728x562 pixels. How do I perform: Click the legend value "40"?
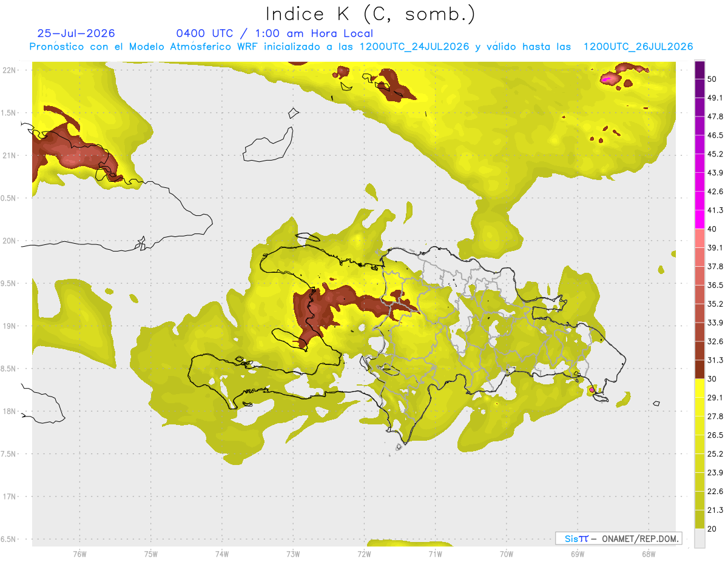tap(713, 229)
